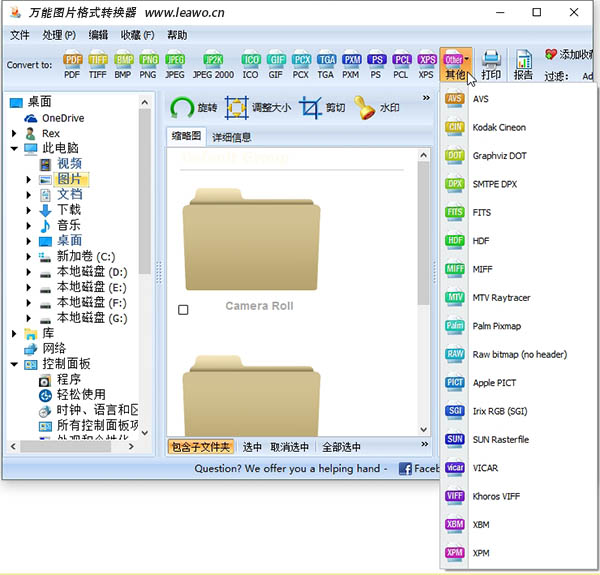Rotate image with 旋转 tool
This screenshot has height=575, width=600.
[x=194, y=108]
